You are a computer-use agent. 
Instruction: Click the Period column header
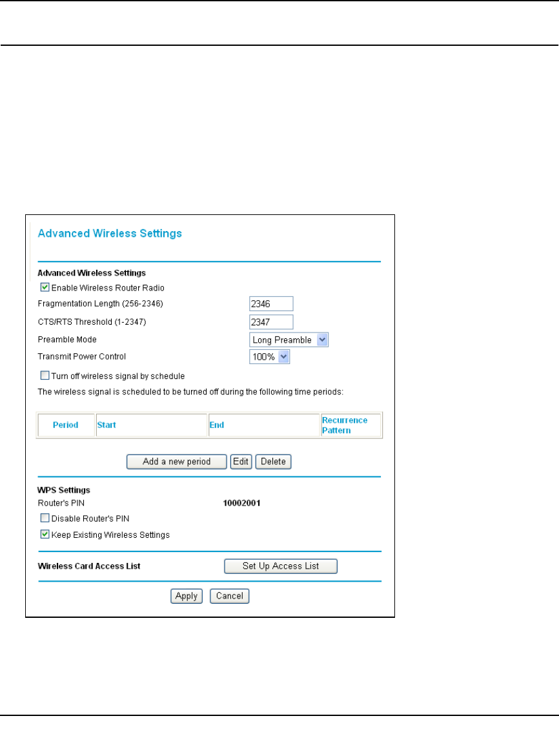click(x=66, y=425)
